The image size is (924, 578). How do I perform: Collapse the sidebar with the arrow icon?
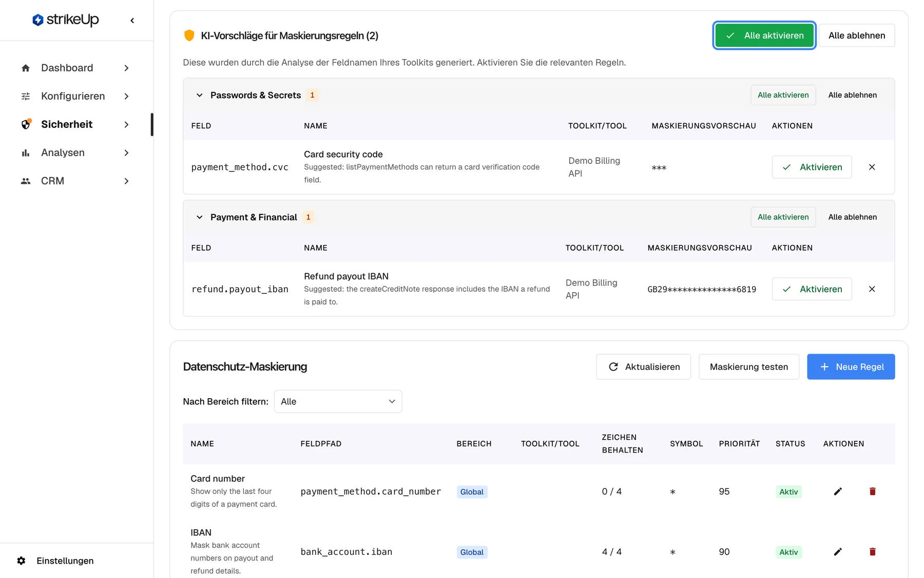pyautogui.click(x=132, y=21)
